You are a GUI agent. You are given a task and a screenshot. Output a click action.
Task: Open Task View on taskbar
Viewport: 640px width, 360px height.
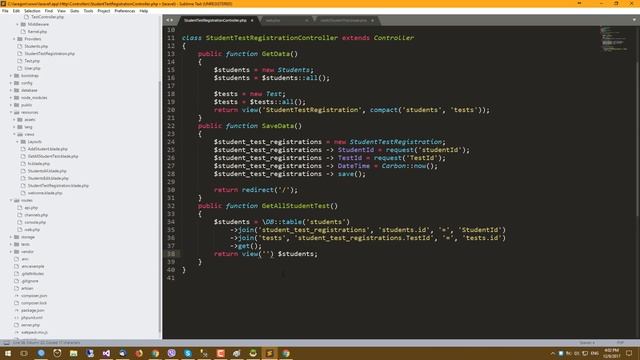coord(24,353)
